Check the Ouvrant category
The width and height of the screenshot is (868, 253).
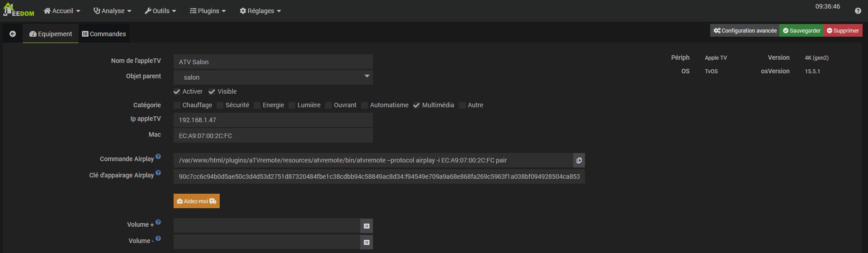tap(328, 105)
